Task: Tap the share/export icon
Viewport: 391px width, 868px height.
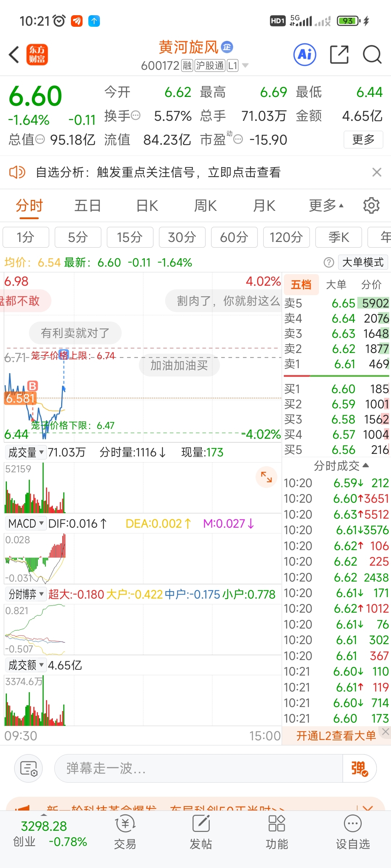Action: (x=339, y=55)
